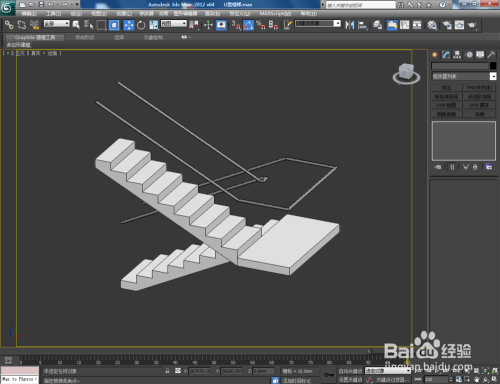Toggle the Percent Snap icon
Viewport: 500px width, 384px height.
[261, 25]
